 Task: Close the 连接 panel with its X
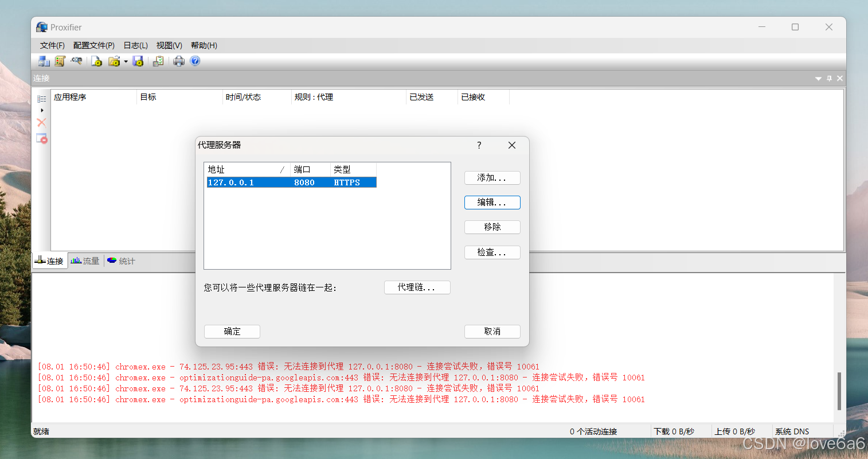(840, 79)
